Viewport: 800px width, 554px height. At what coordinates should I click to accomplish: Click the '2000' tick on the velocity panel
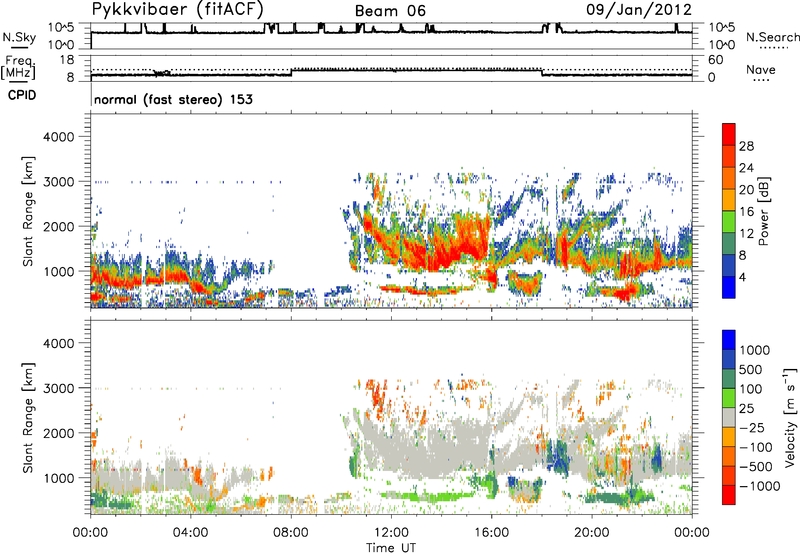pos(58,433)
